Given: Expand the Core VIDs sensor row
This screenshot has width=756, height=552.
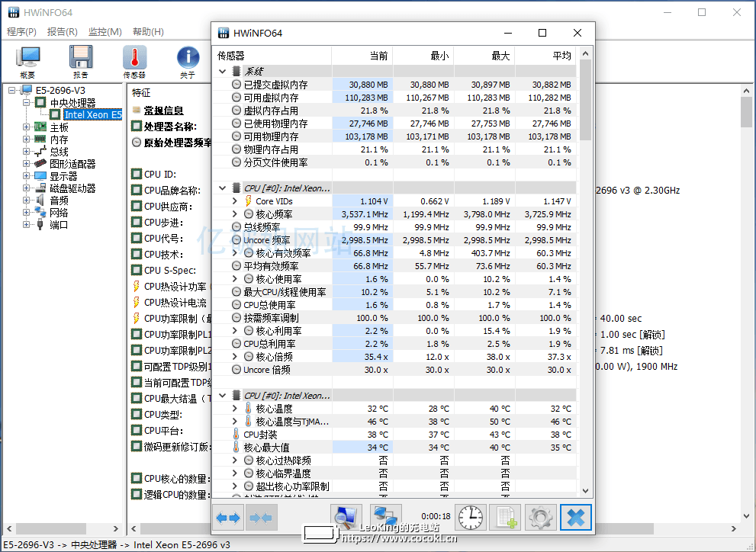Looking at the screenshot, I should (x=235, y=201).
